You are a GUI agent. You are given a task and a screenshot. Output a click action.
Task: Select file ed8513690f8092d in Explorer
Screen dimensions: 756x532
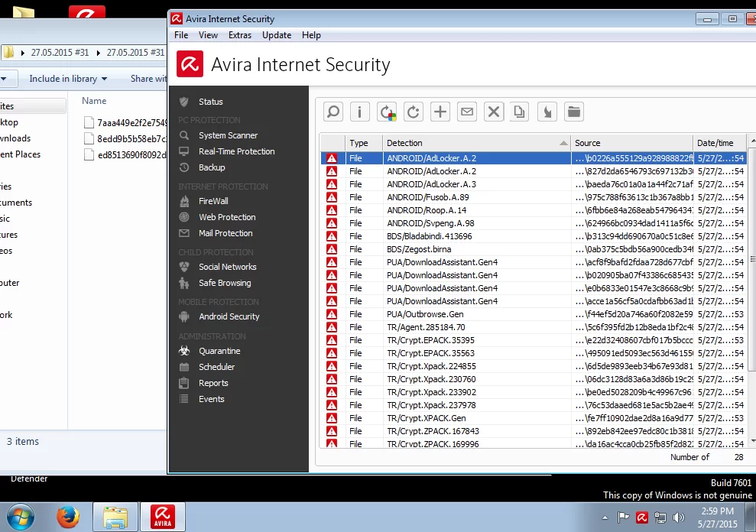[x=125, y=155]
